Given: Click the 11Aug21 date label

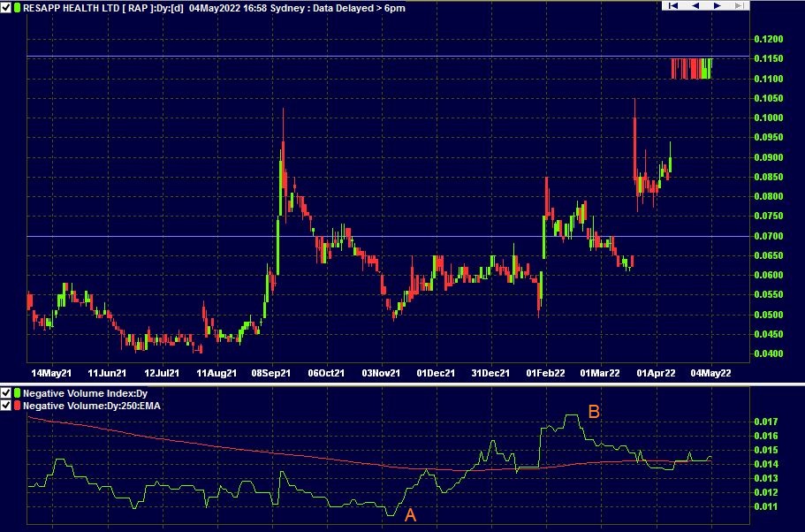Looking at the screenshot, I should tap(216, 373).
